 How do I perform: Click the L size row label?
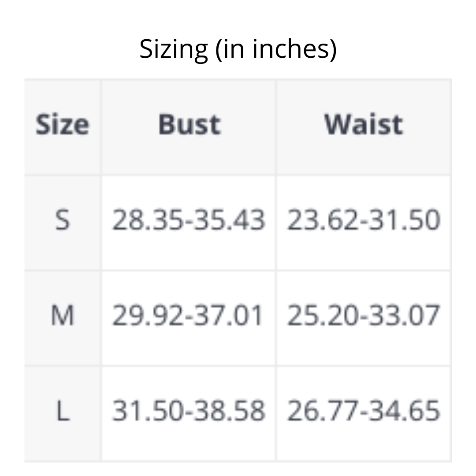pos(62,411)
